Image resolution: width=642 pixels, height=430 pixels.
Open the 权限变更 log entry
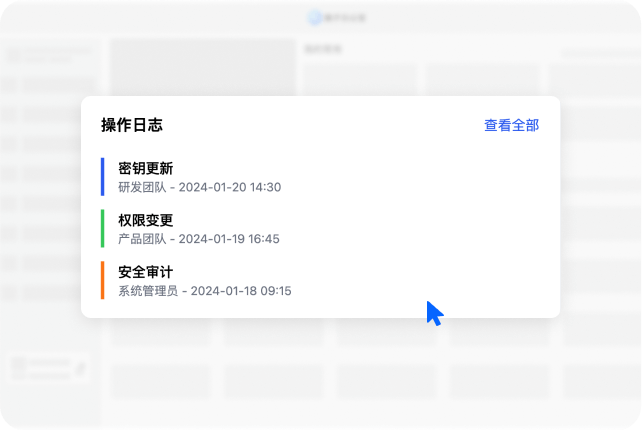(145, 220)
